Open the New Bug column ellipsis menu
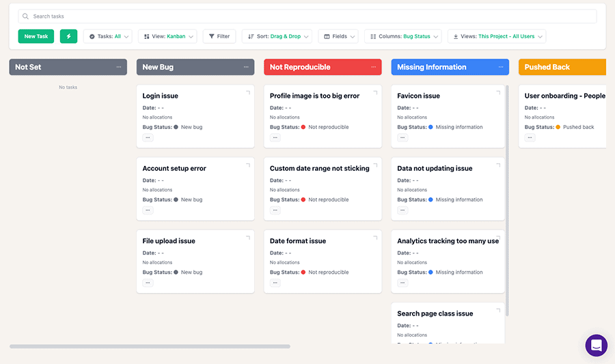Image resolution: width=615 pixels, height=364 pixels. (246, 67)
